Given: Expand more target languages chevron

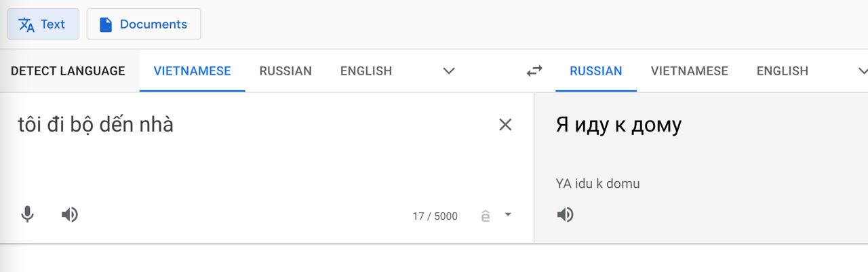Looking at the screenshot, I should click(x=863, y=71).
